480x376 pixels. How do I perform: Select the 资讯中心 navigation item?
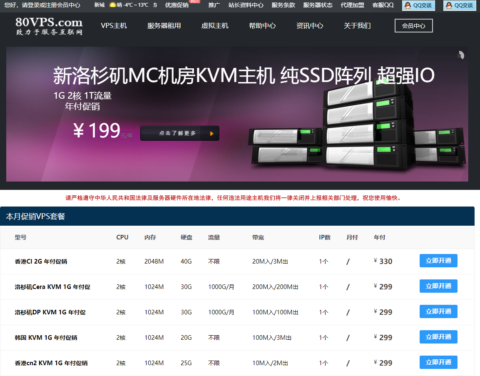tap(310, 26)
